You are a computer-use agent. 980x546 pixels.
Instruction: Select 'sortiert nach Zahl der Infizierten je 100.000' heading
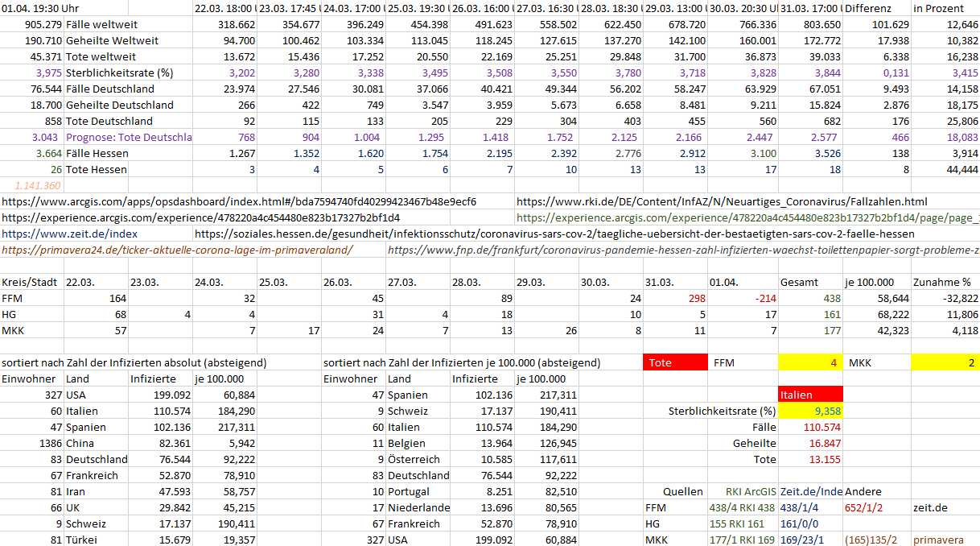point(462,362)
